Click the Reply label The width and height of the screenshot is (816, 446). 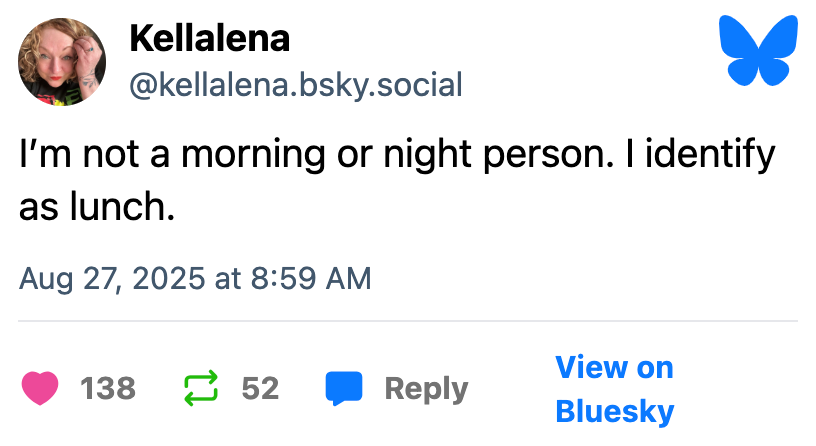426,388
